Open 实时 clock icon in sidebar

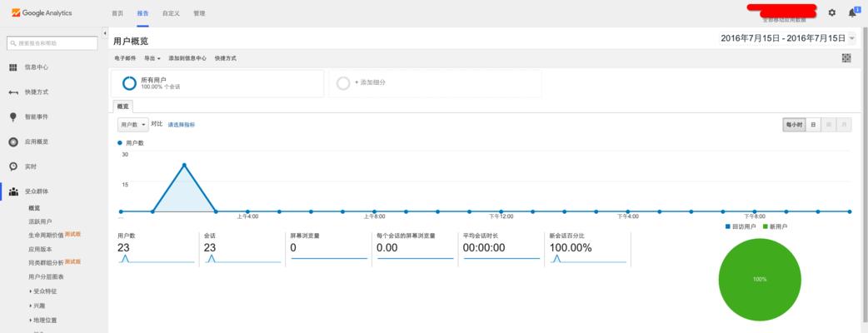pos(13,166)
